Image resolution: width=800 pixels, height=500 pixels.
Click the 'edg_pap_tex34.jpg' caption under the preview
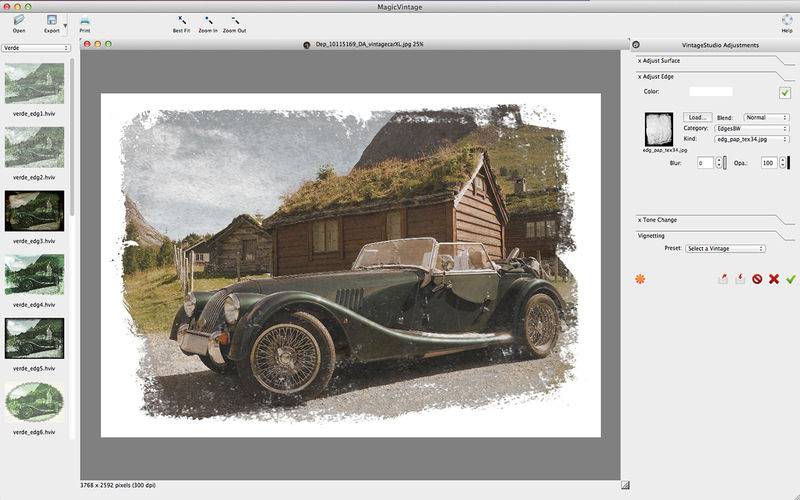[665, 151]
